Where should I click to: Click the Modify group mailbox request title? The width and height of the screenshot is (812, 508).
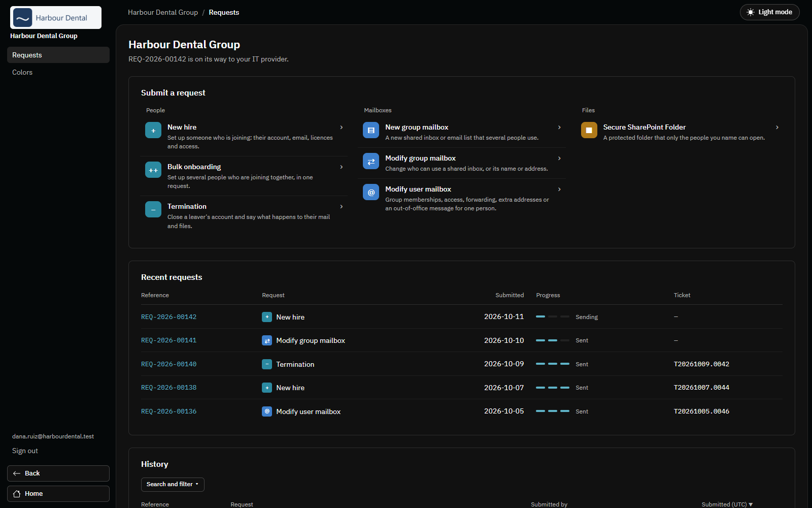420,158
